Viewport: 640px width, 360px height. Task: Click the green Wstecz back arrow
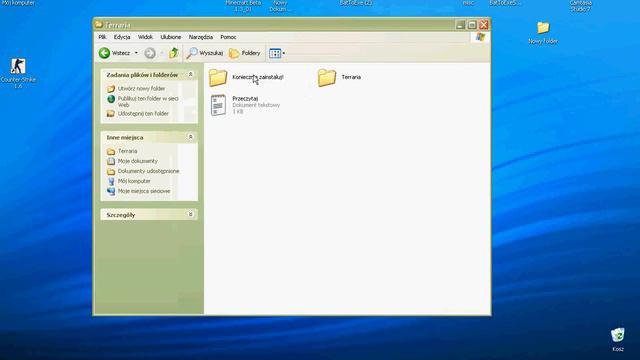(104, 53)
